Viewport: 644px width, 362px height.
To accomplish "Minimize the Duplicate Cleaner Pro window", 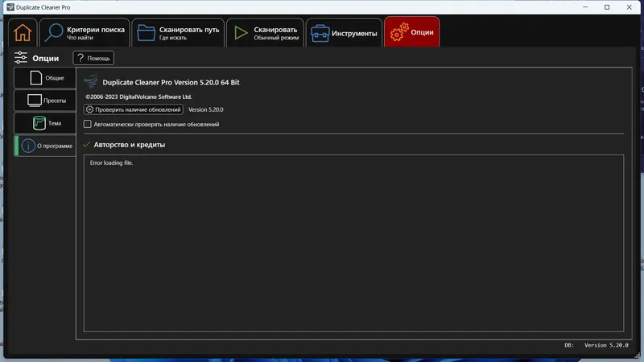I will tap(585, 7).
